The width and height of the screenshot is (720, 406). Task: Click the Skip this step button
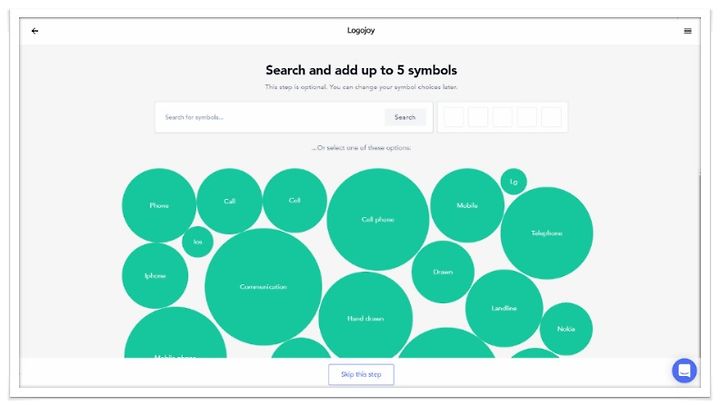(361, 374)
